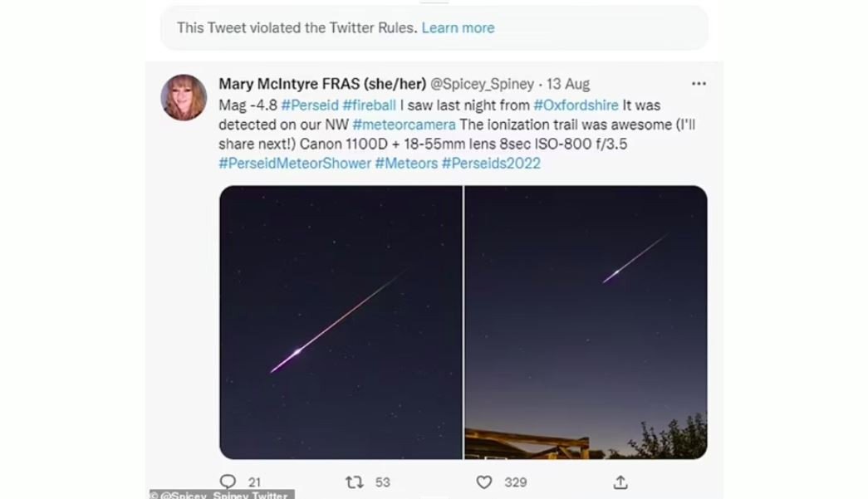Open the #Oxfordshire hashtag
The image size is (868, 499).
point(576,105)
